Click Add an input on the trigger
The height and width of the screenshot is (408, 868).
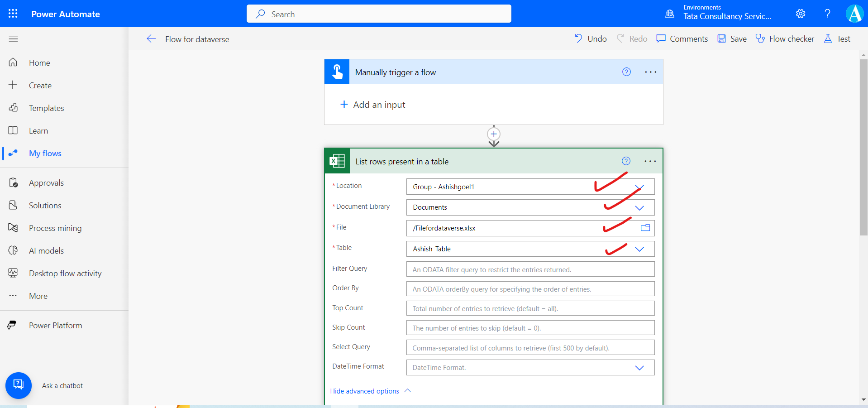point(373,104)
